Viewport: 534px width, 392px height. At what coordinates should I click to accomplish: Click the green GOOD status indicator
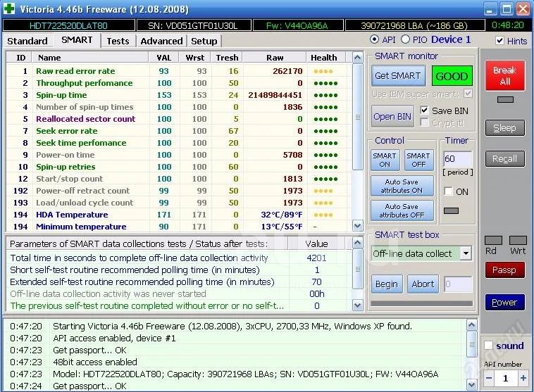pyautogui.click(x=452, y=76)
